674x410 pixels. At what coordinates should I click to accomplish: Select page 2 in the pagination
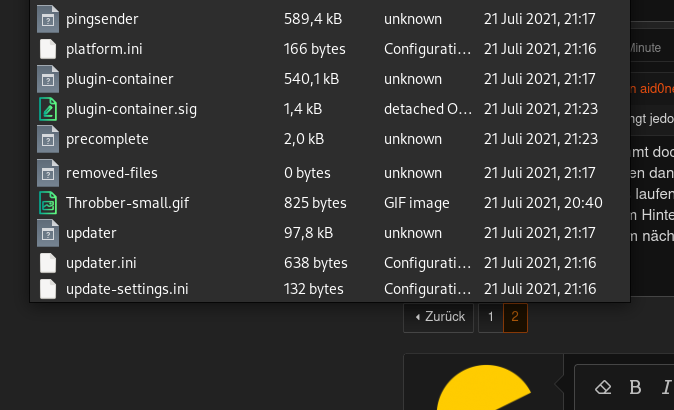(x=515, y=318)
